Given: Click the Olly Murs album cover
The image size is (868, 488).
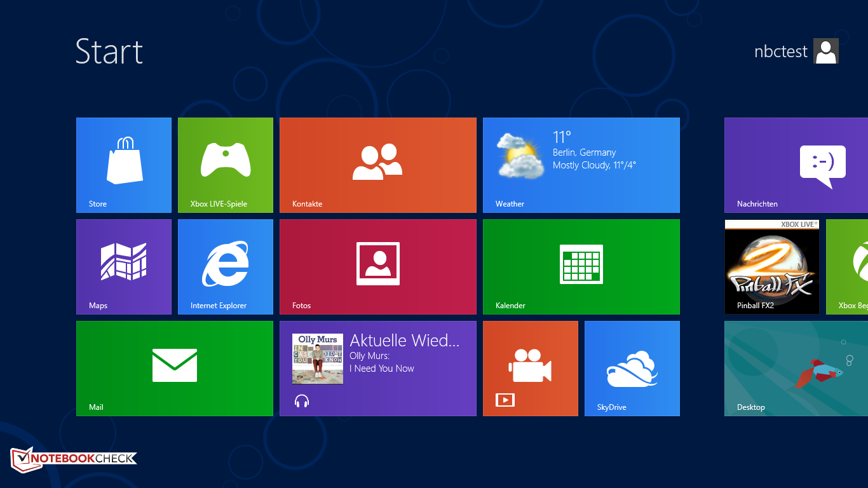Looking at the screenshot, I should pyautogui.click(x=318, y=359).
